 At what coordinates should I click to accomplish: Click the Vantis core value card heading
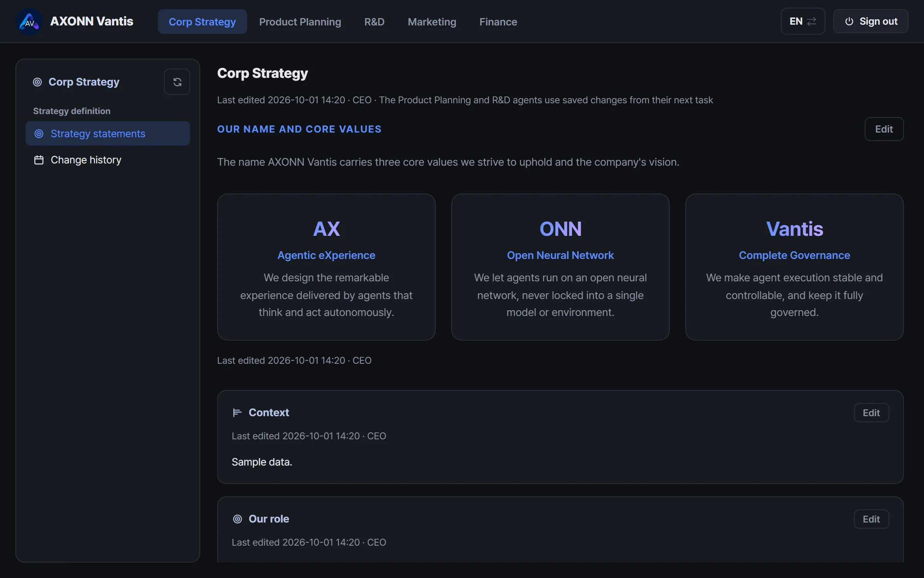tap(795, 229)
